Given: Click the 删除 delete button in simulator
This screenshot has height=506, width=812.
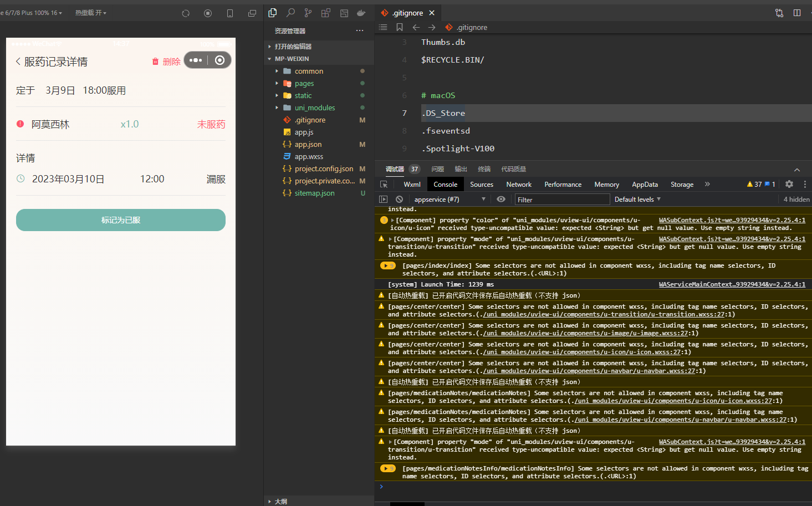Looking at the screenshot, I should pyautogui.click(x=166, y=62).
